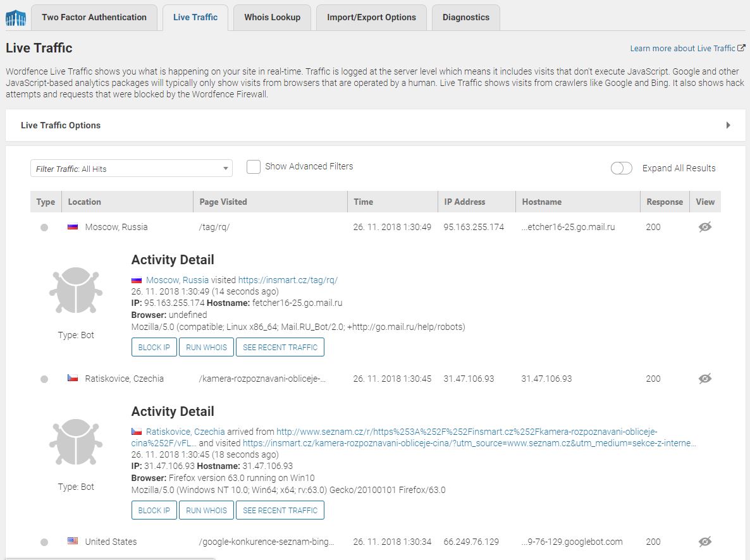Open external link icon beside Learn more
The image size is (750, 560).
pyautogui.click(x=741, y=48)
